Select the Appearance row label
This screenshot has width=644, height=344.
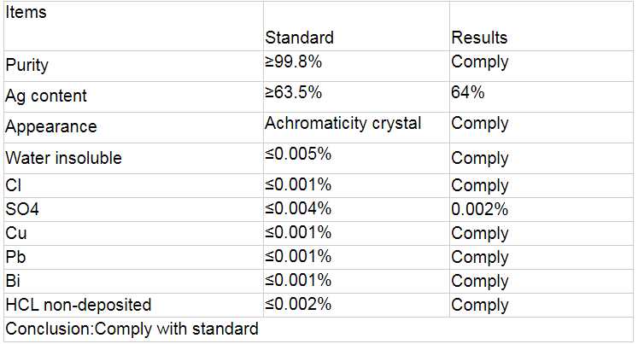click(x=50, y=127)
